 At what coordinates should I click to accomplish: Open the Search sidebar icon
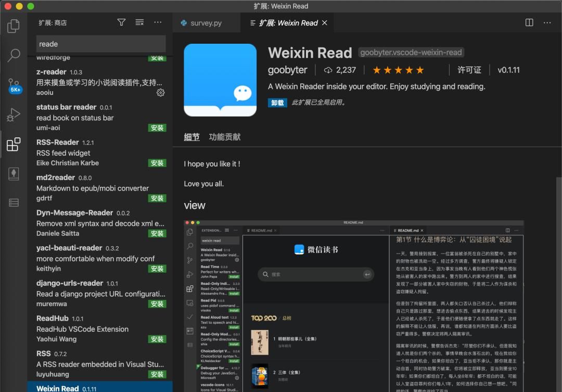tap(14, 54)
